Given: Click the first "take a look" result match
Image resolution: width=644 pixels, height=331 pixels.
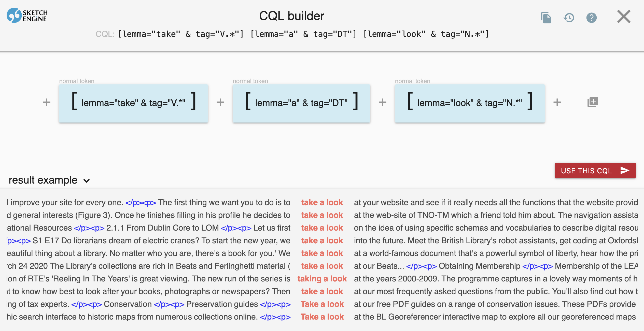Looking at the screenshot, I should (x=322, y=202).
